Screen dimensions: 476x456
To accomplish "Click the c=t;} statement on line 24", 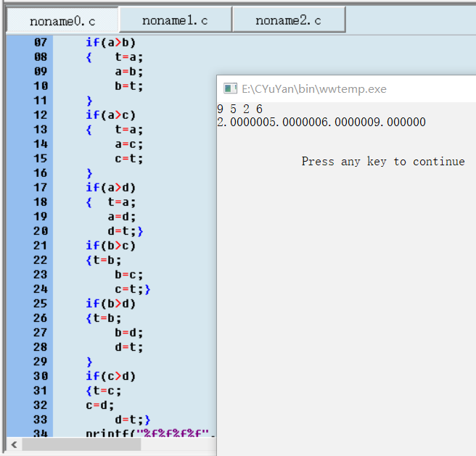I will coord(132,289).
